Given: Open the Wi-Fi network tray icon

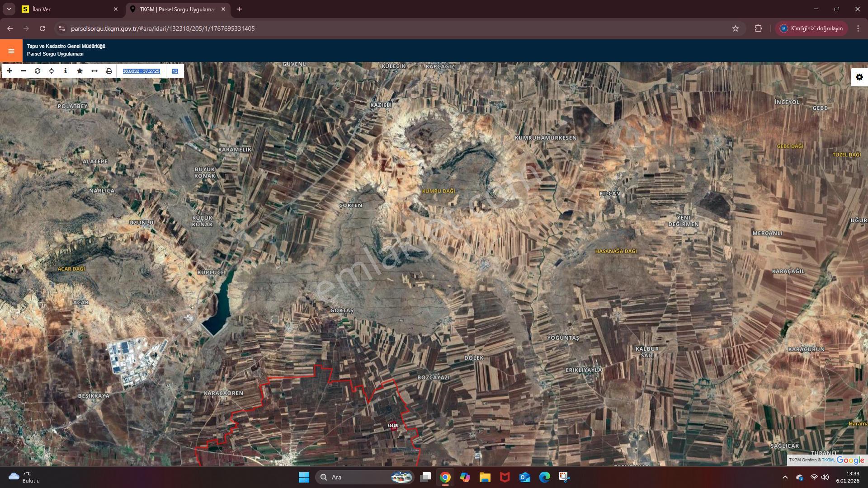Looking at the screenshot, I should click(814, 477).
